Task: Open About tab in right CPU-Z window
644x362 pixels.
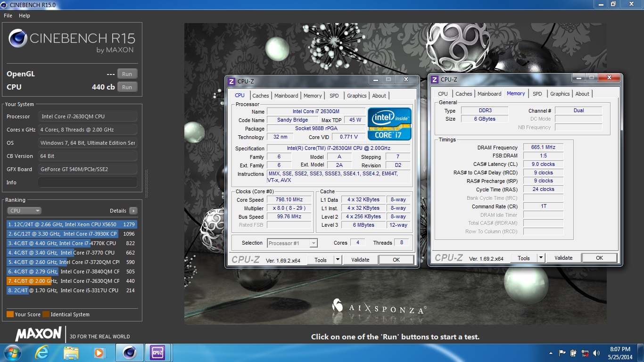Action: (582, 94)
